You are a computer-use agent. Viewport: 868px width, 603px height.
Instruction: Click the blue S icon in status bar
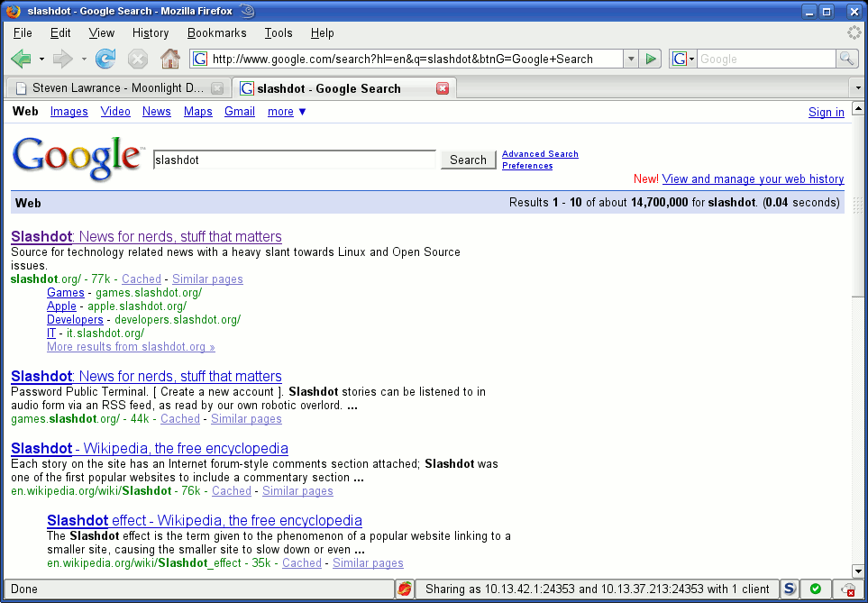(x=790, y=589)
